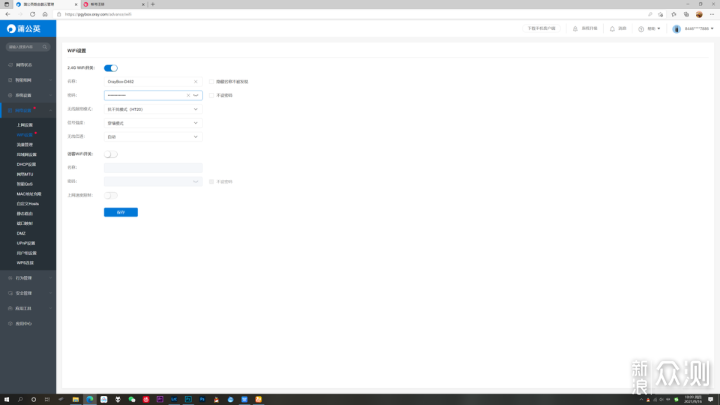Open WeChat from the Windows taskbar
This screenshot has width=720, height=405.
click(x=132, y=399)
